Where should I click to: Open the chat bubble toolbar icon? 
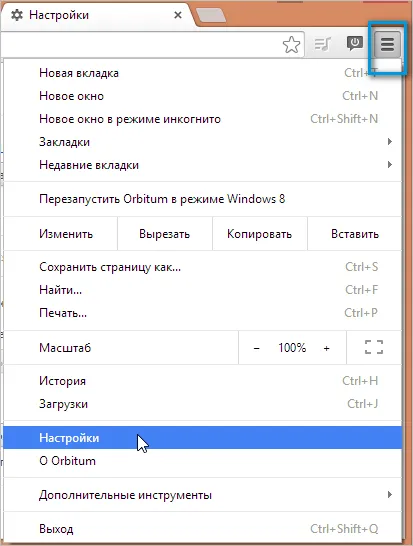point(355,44)
